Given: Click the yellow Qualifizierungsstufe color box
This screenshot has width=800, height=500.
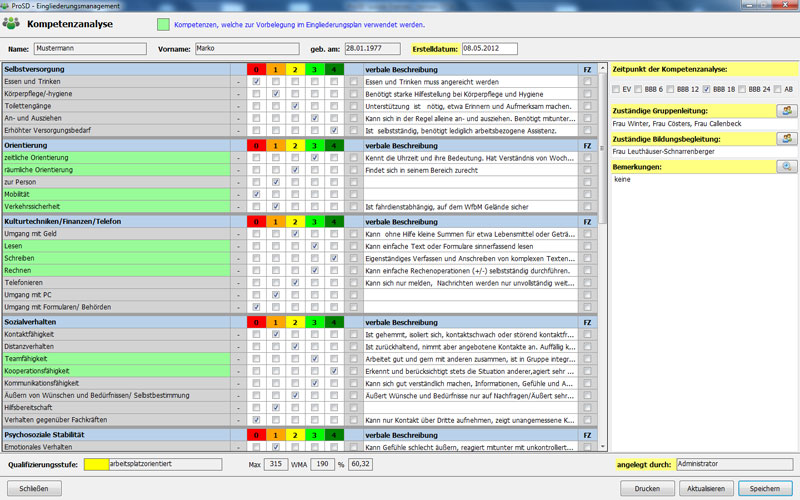Looking at the screenshot, I should tap(97, 464).
